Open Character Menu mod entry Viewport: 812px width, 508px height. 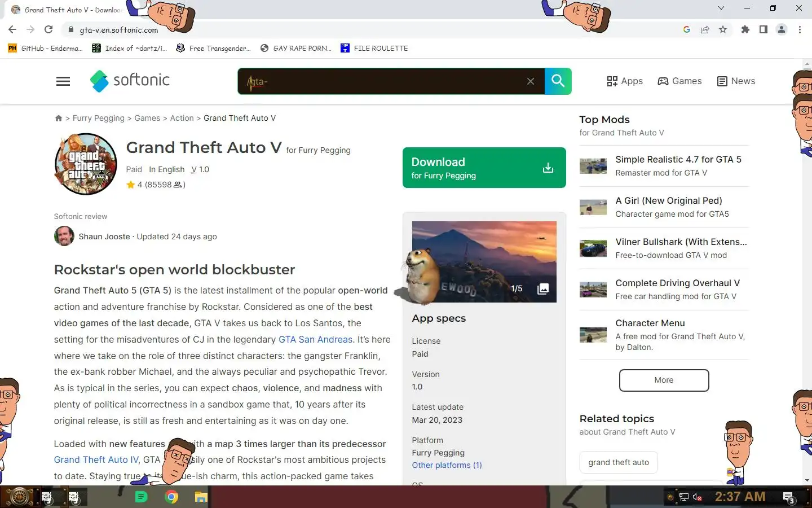pos(650,323)
